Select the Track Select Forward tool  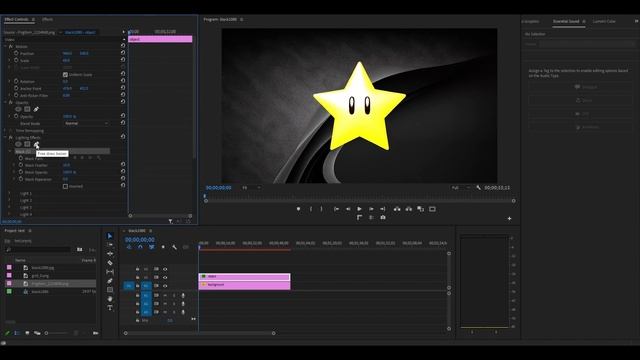point(110,244)
